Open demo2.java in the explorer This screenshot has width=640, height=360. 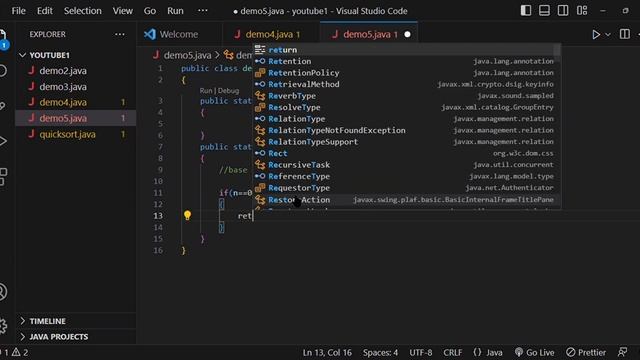click(x=76, y=71)
